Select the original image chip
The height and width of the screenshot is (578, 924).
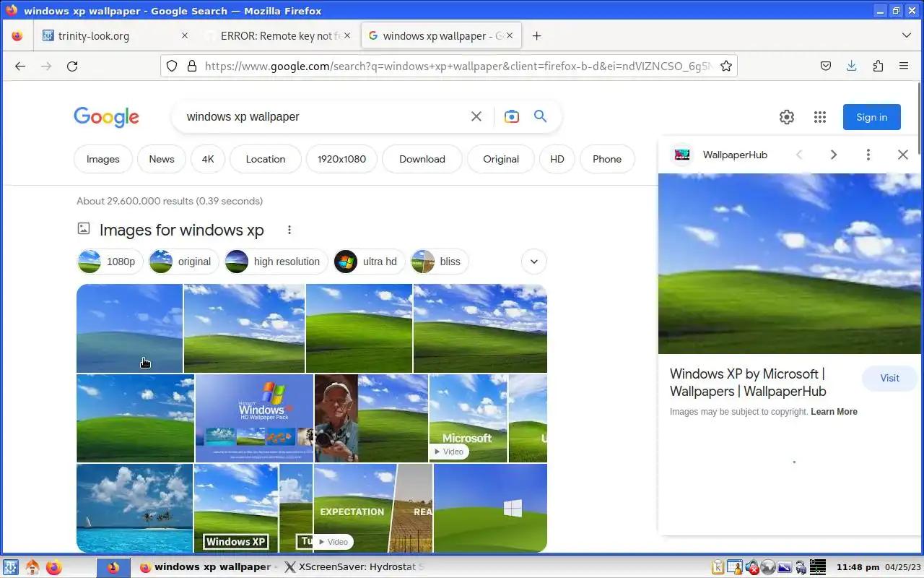[183, 262]
